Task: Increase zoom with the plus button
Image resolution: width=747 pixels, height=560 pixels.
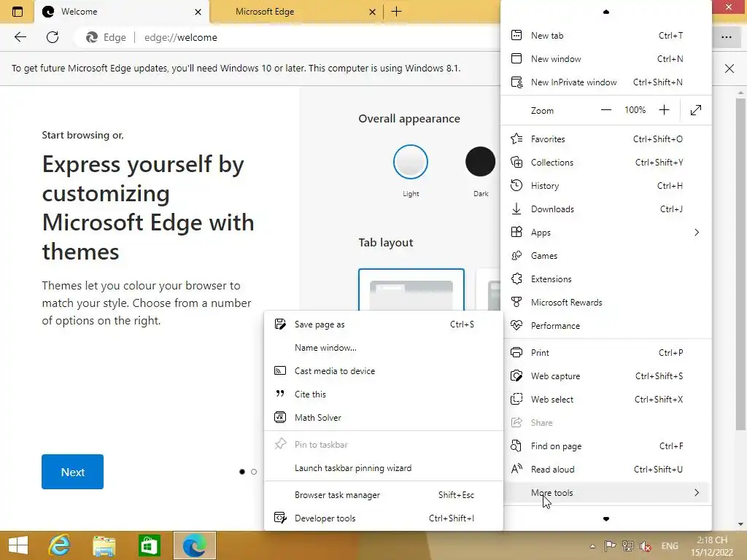Action: pos(664,110)
